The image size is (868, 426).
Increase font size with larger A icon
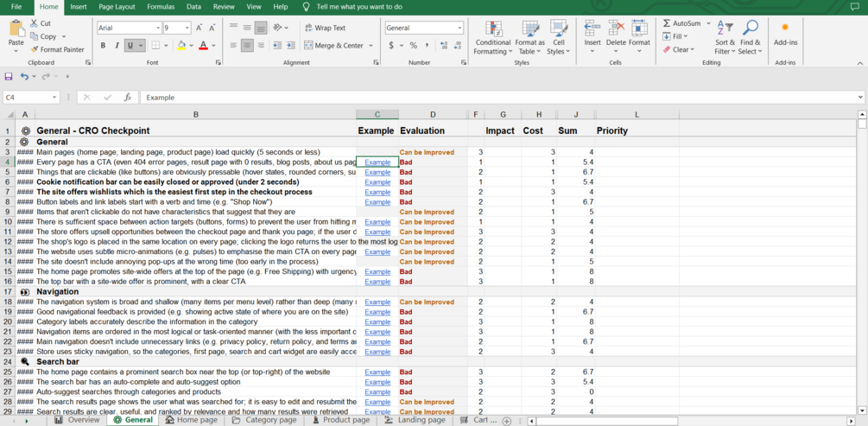pyautogui.click(x=199, y=28)
